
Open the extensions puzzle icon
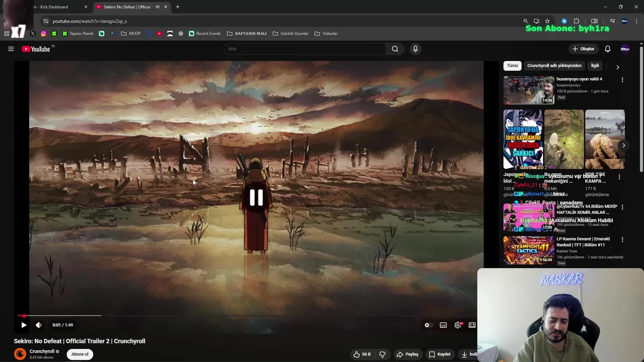[x=577, y=21]
